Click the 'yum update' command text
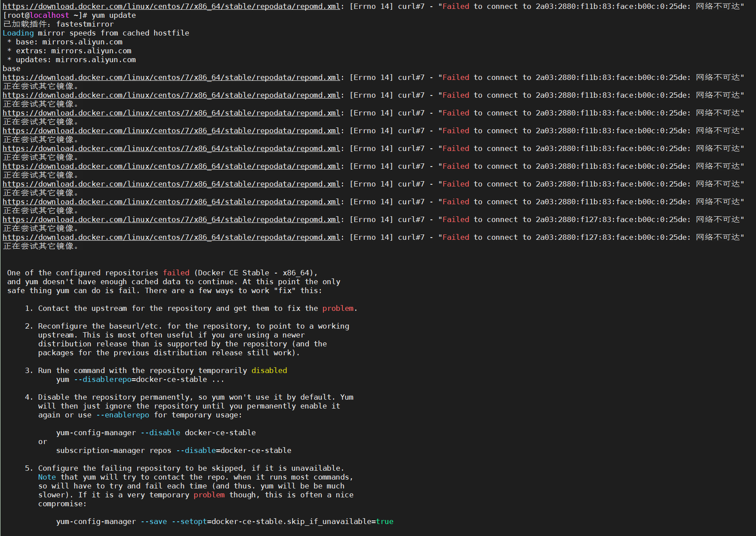The height and width of the screenshot is (536, 756). [114, 15]
